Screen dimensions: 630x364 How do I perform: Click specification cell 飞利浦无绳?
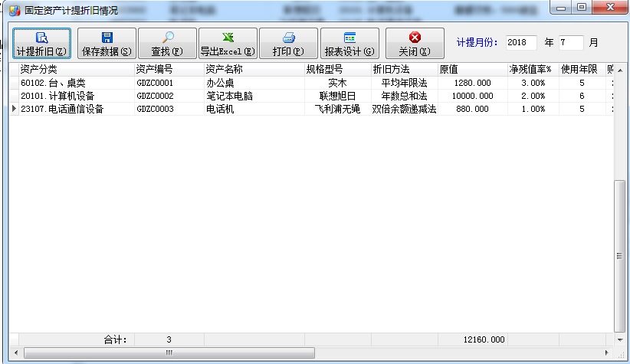tap(337, 109)
